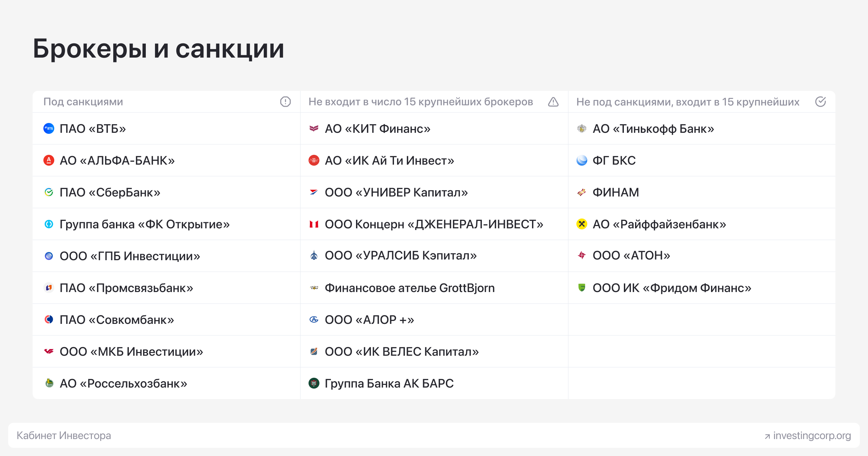The image size is (868, 456).
Task: Click the text ООО «ИК ВЕЛЕС Капитал»
Action: coord(402,352)
